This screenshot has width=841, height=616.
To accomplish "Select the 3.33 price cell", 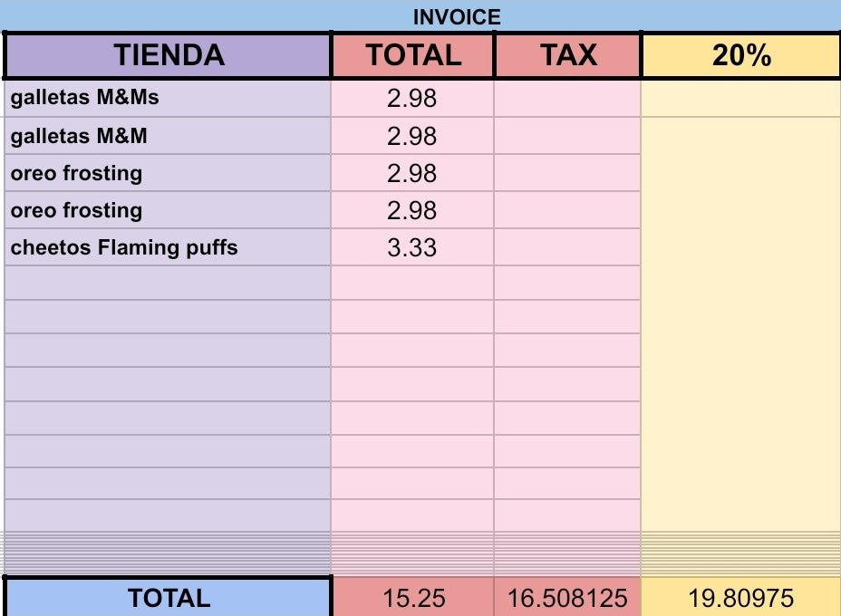I will click(x=412, y=247).
